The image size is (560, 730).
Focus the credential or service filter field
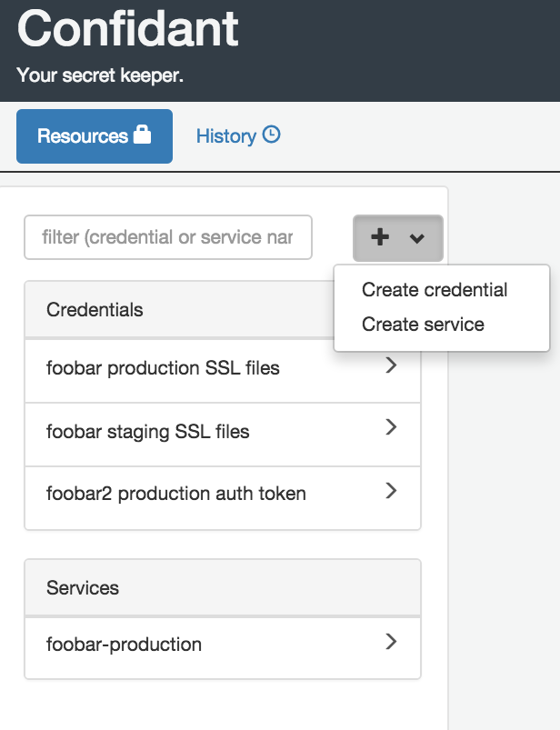(168, 237)
